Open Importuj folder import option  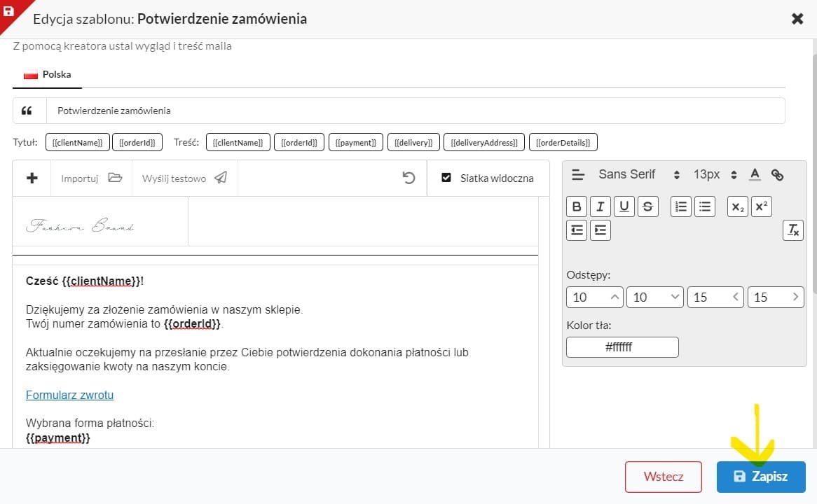pyautogui.click(x=91, y=178)
